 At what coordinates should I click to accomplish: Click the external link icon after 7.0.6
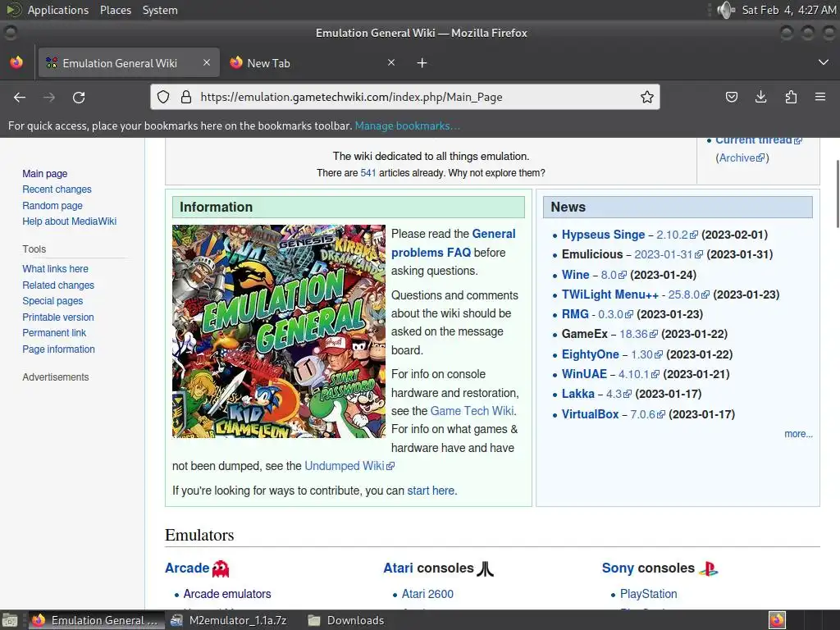click(661, 414)
